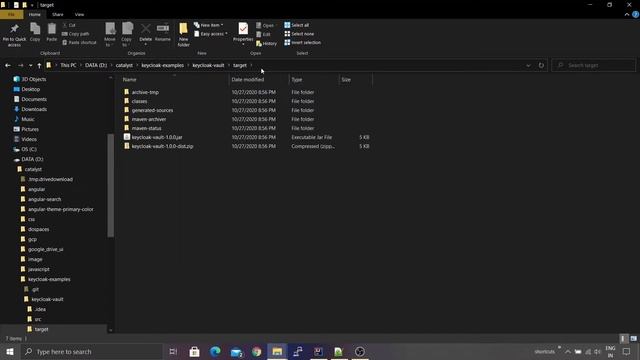Click the Forward navigation arrow
The height and width of the screenshot is (360, 640).
(x=20, y=65)
